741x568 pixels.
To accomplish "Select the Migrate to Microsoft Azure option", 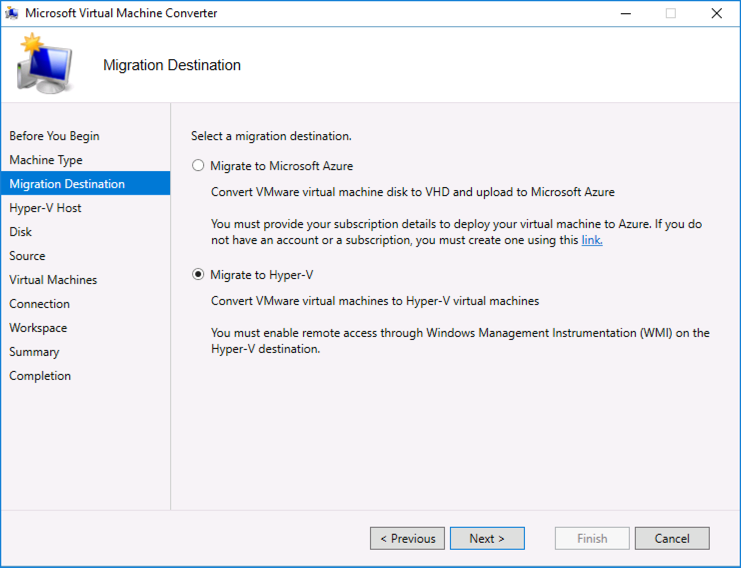I will tap(198, 166).
